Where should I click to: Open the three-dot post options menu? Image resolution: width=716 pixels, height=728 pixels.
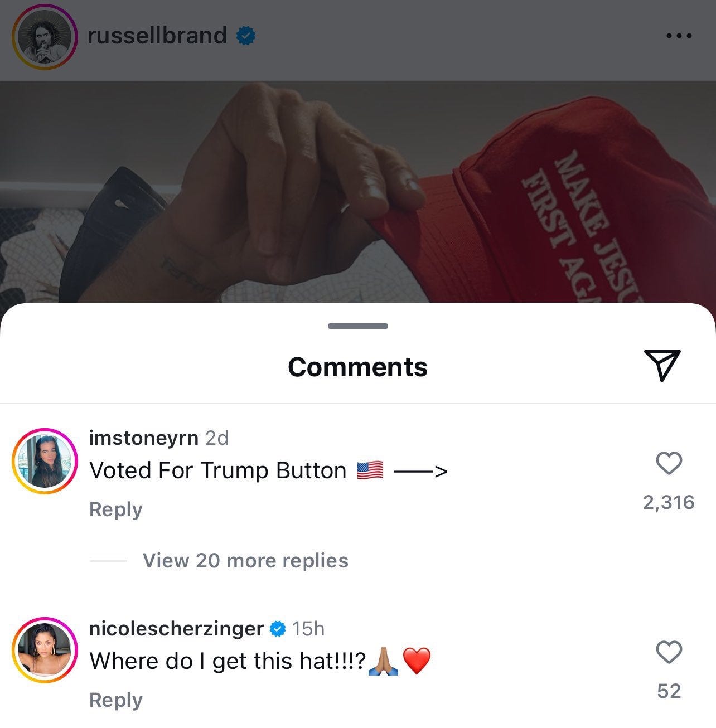pyautogui.click(x=679, y=36)
